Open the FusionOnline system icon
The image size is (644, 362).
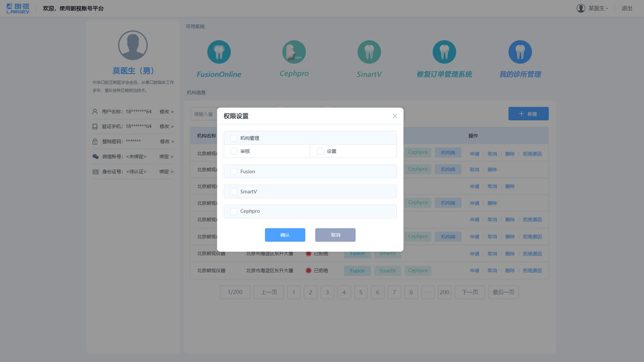(x=219, y=52)
